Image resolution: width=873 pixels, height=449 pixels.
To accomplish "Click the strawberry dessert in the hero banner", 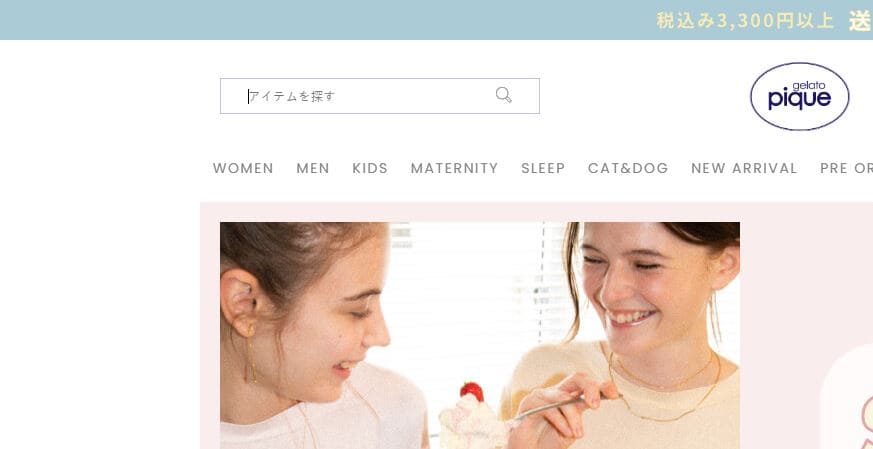I will click(x=470, y=417).
